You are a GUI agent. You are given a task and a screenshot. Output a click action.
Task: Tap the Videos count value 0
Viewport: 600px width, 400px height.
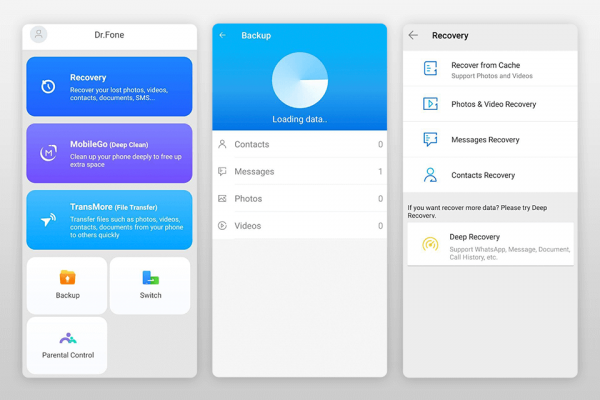click(x=380, y=226)
